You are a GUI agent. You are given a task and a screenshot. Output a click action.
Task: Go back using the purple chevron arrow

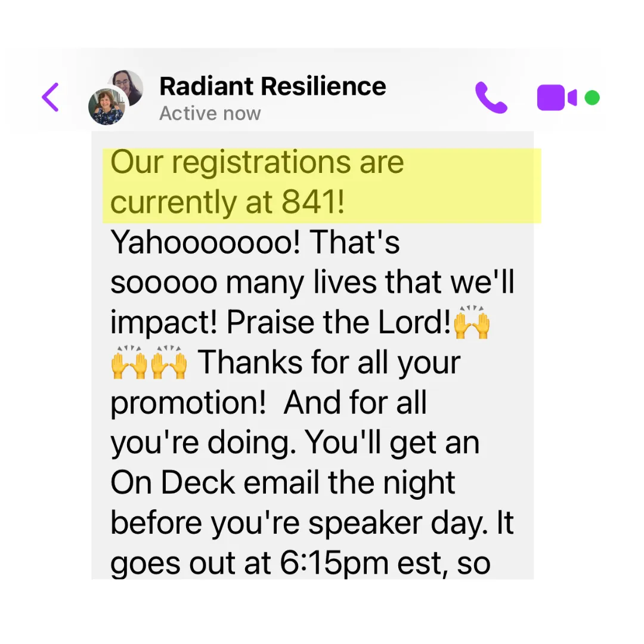click(x=51, y=97)
